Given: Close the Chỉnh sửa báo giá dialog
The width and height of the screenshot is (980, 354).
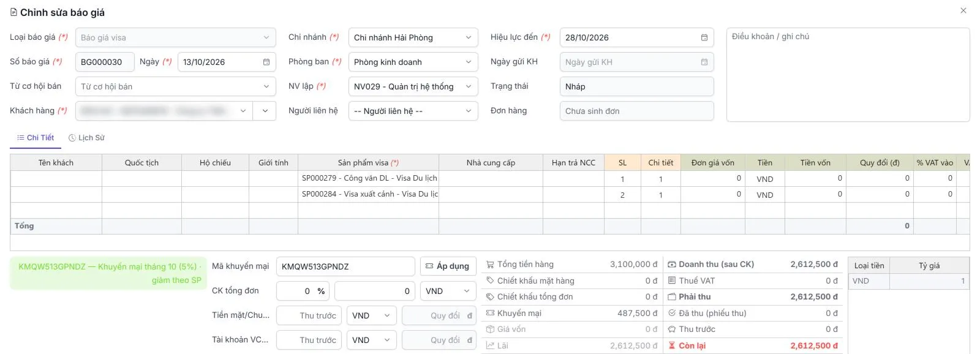Looking at the screenshot, I should click(963, 10).
